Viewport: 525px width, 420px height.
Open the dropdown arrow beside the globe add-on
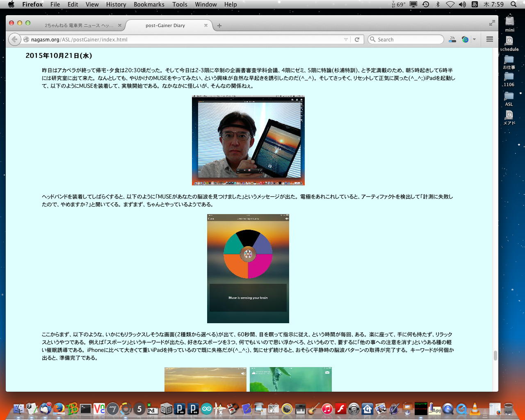pyautogui.click(x=474, y=39)
